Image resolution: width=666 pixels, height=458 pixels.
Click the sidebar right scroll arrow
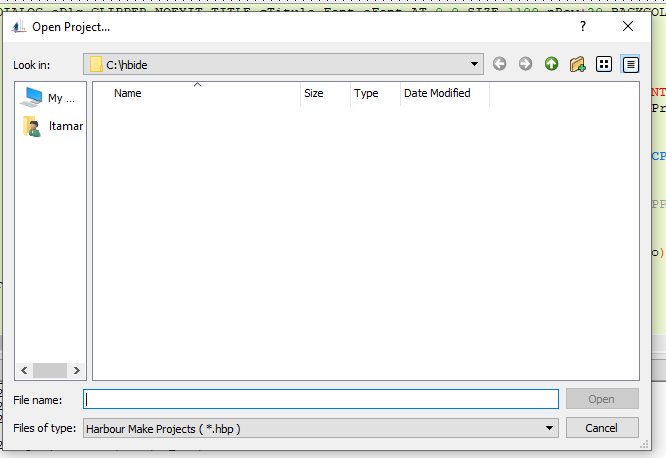[x=76, y=370]
